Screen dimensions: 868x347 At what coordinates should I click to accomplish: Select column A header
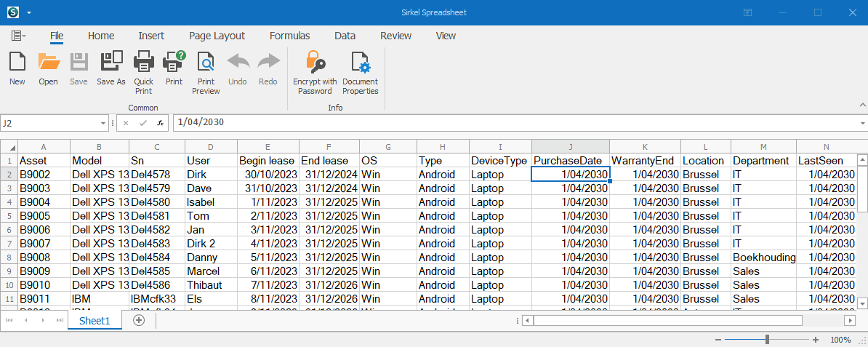pos(44,146)
